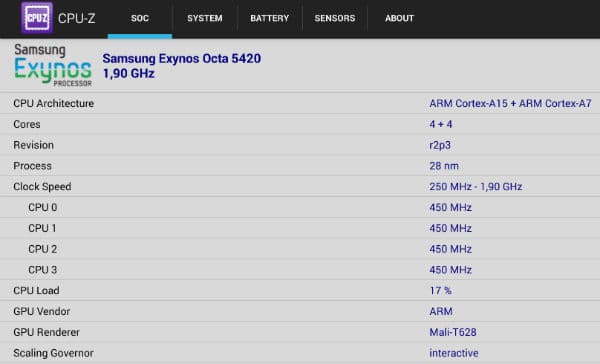Select the Clock Speed label
Screen dimensions: 600x364
[42, 186]
